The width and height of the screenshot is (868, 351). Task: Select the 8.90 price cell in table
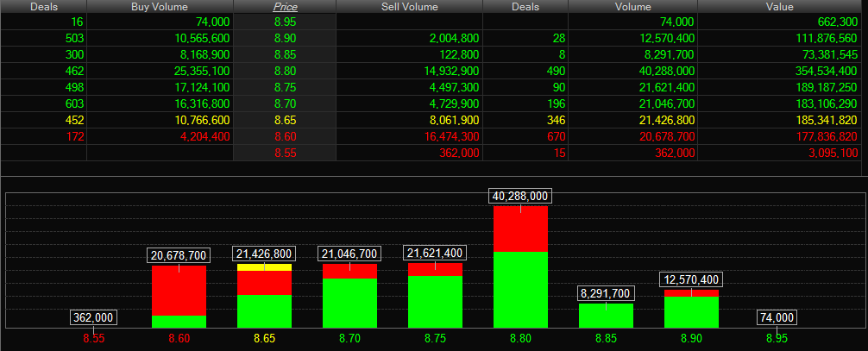[285, 38]
